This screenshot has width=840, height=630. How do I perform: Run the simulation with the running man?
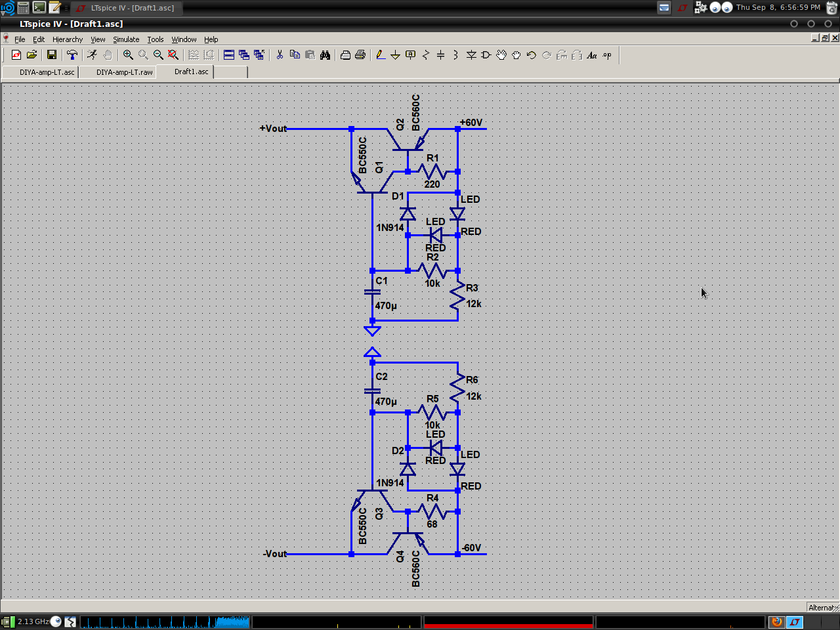[93, 55]
